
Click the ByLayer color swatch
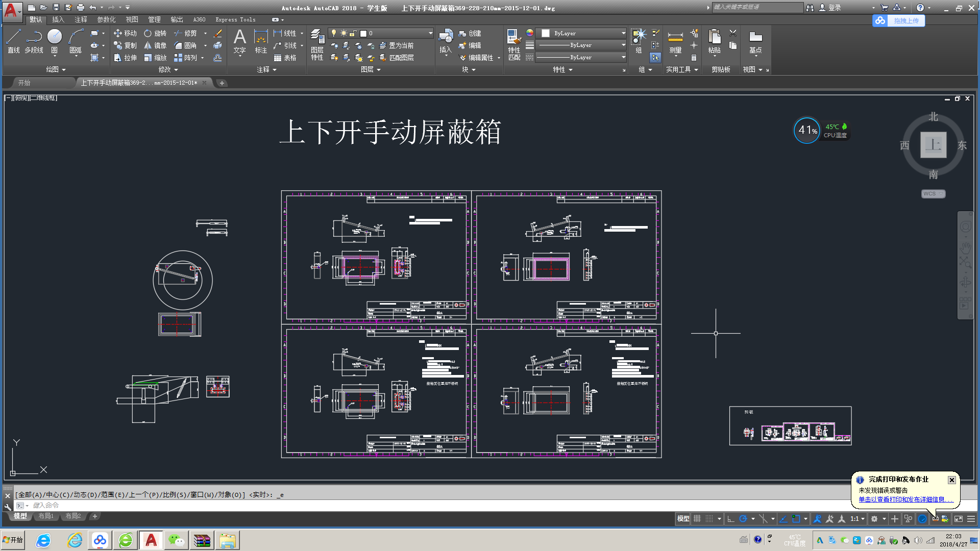tap(546, 33)
